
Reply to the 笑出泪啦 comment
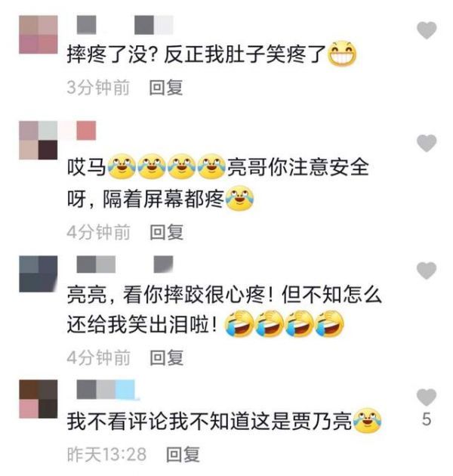coord(167,357)
